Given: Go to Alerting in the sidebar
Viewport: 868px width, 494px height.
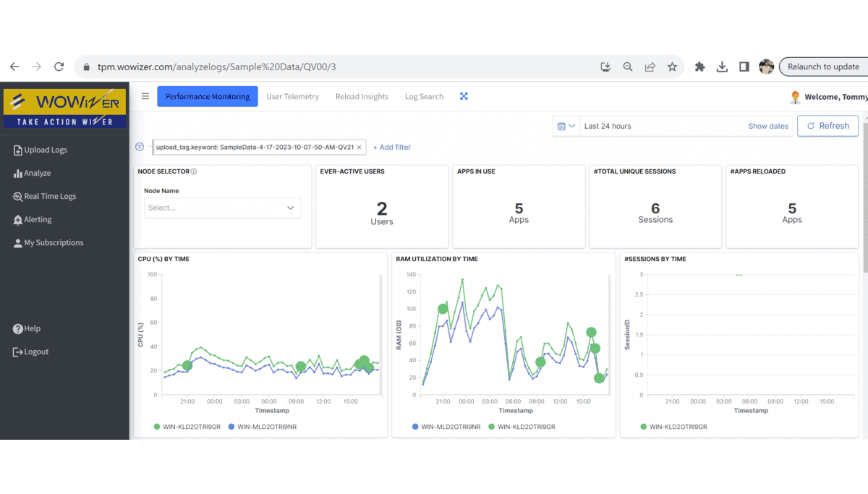Looking at the screenshot, I should [x=38, y=219].
